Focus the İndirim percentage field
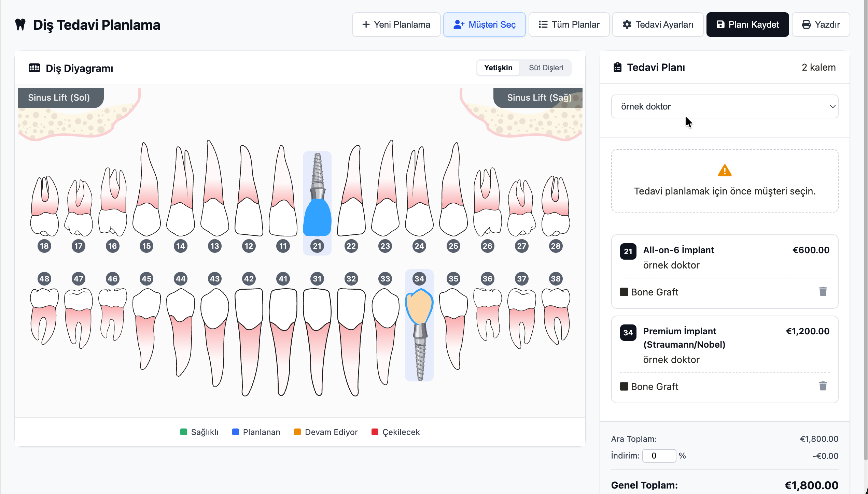This screenshot has height=494, width=868. tap(659, 456)
